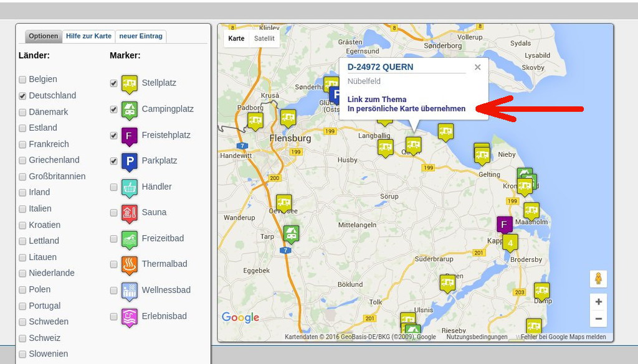This screenshot has height=364, width=638.
Task: Enable the Sauna marker checkbox
Action: coord(113,213)
